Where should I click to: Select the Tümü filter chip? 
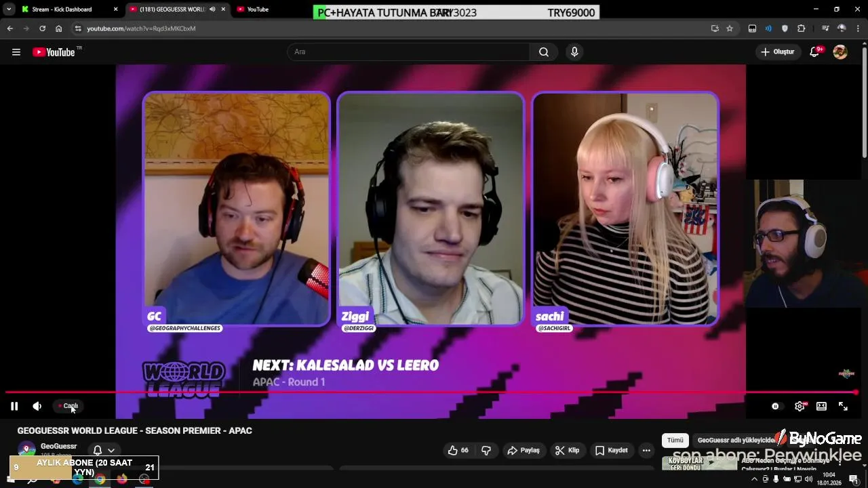point(675,440)
